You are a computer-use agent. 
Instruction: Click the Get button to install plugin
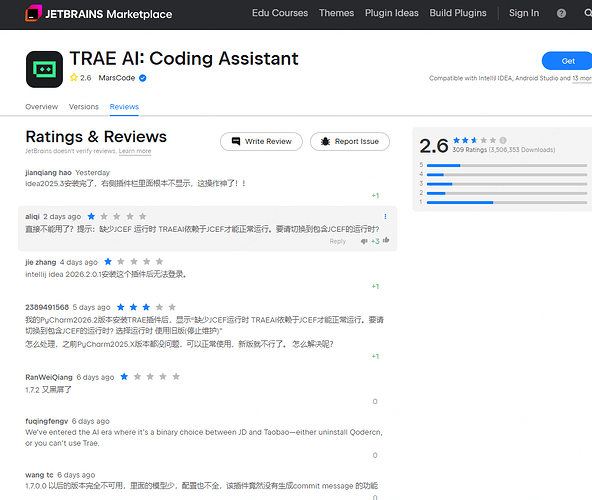point(567,61)
